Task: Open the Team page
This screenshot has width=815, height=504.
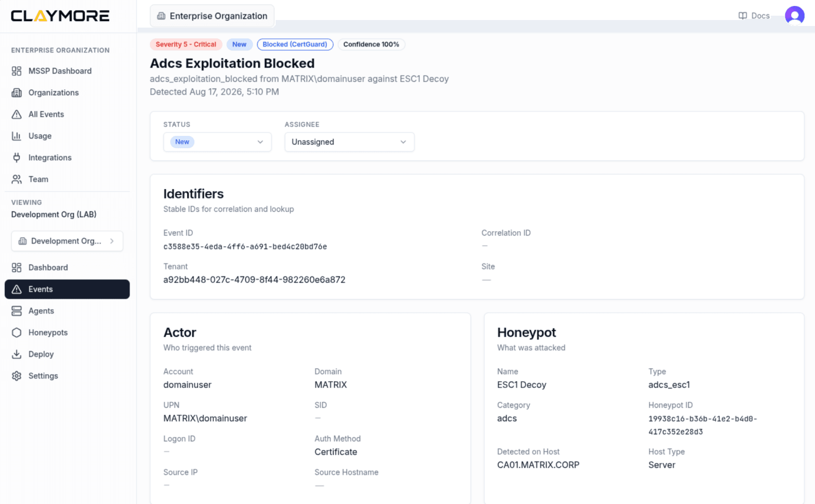Action: (67, 179)
